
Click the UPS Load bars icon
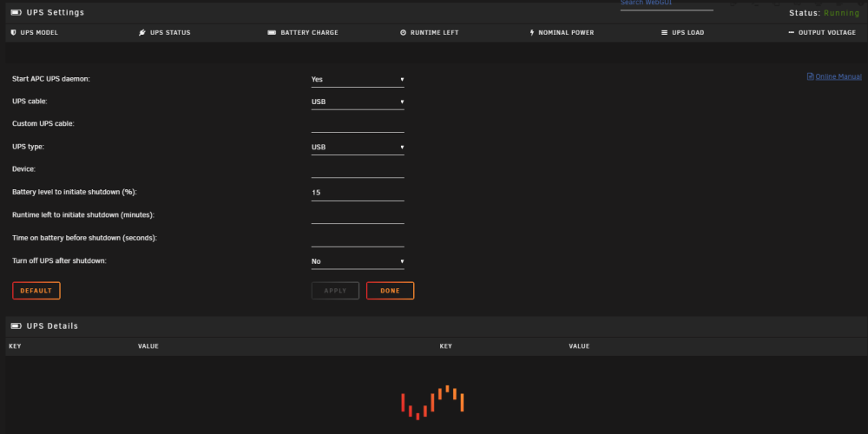tap(664, 33)
